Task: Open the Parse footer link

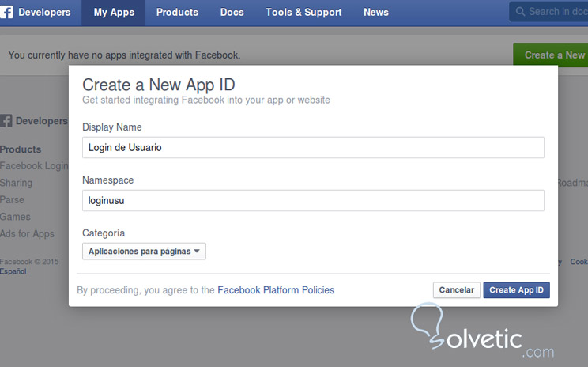Action: pos(12,200)
